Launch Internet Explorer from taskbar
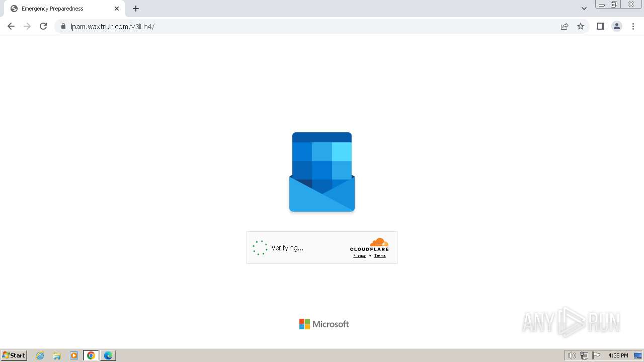Viewport: 644px width, 362px height. [40, 355]
